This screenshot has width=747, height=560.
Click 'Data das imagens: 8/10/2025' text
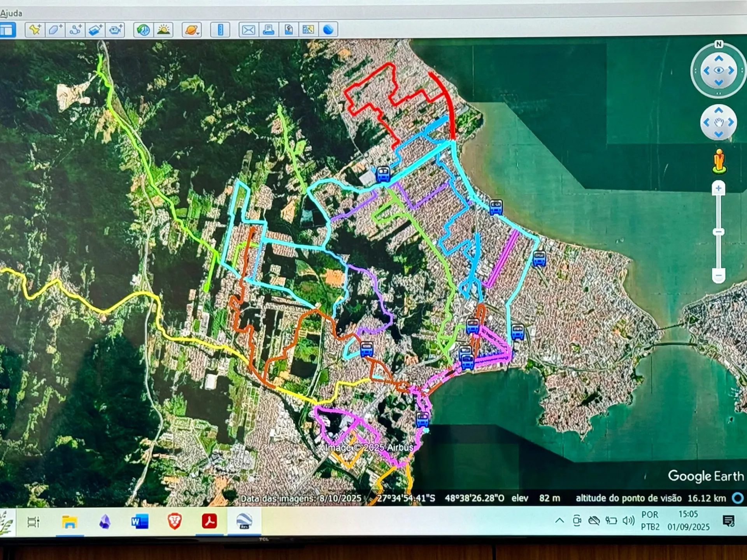[x=301, y=499]
